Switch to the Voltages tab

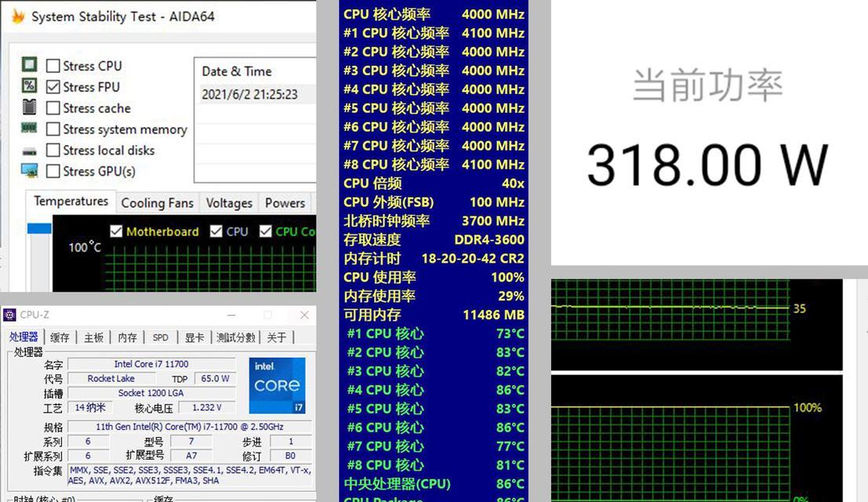click(x=229, y=203)
